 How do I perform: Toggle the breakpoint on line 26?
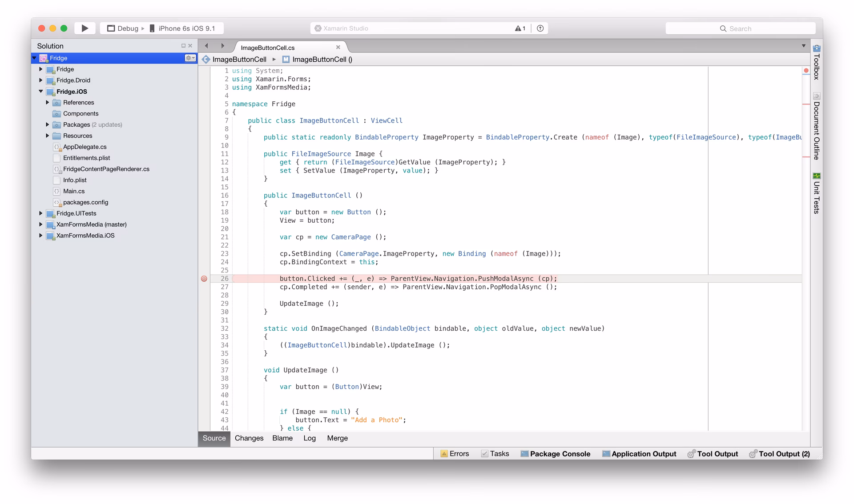(204, 279)
